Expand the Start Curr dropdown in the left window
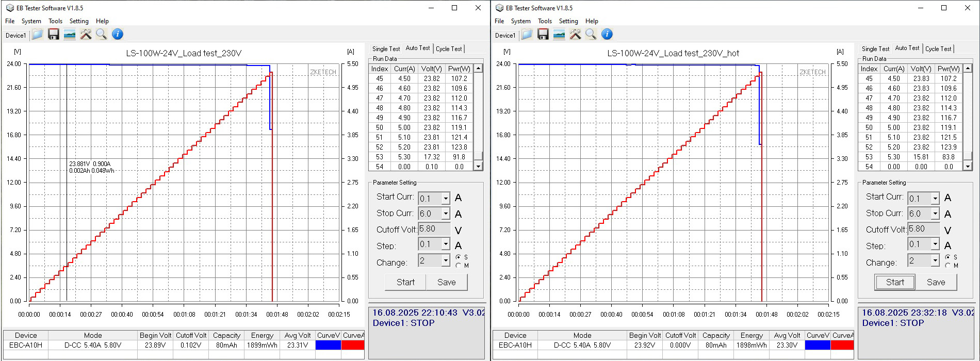The width and height of the screenshot is (980, 361). coord(446,199)
